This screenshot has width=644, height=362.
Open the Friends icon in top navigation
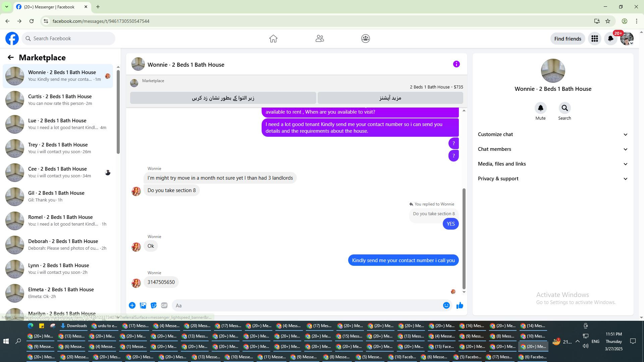pos(320,39)
